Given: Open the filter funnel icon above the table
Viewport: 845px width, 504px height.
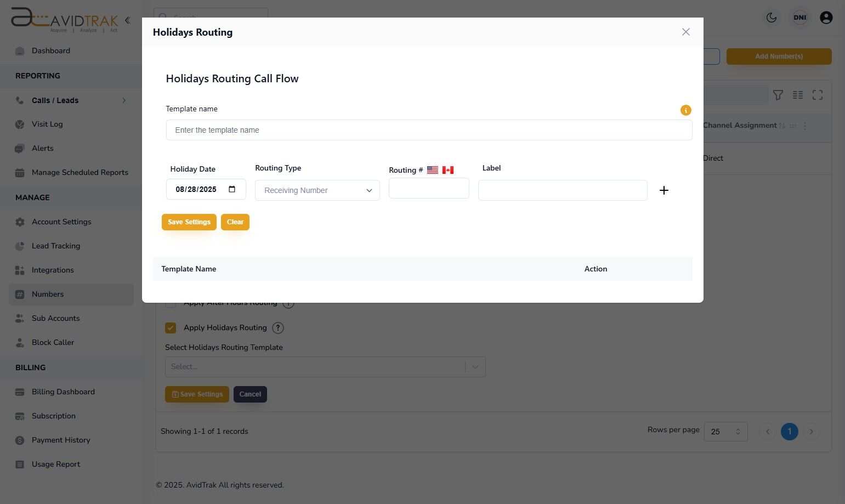Looking at the screenshot, I should [778, 94].
